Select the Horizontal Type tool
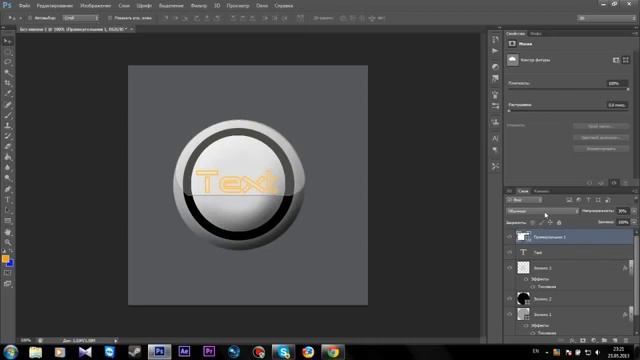Viewport: 640px width, 360px height. pos(7,200)
